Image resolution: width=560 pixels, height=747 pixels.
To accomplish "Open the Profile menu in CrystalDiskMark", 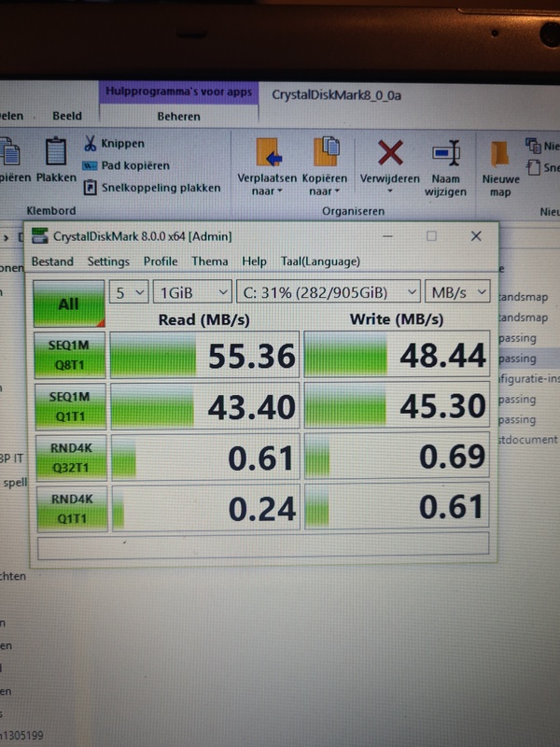I will [161, 261].
